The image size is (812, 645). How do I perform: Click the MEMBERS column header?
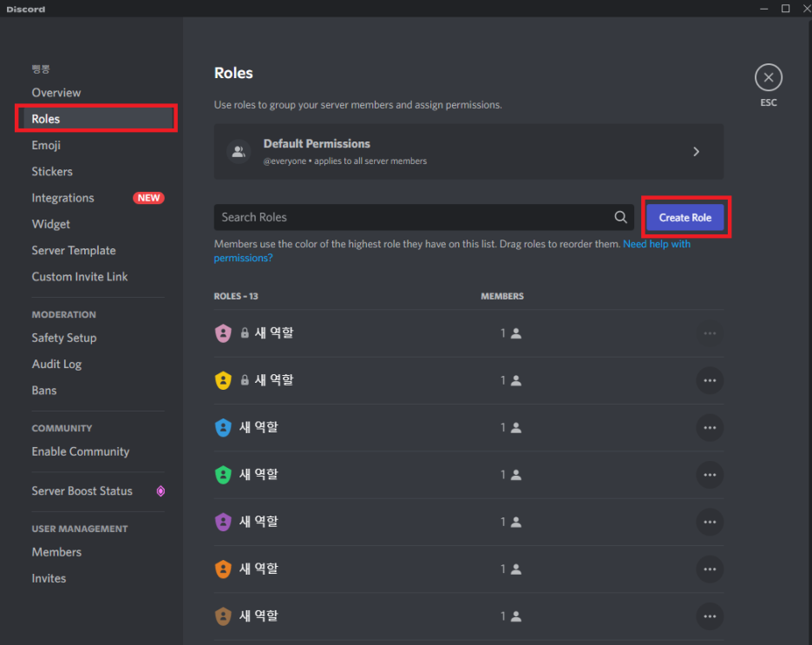502,296
